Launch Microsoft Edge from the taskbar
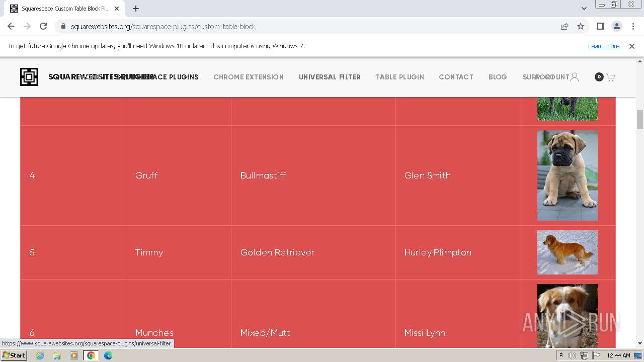This screenshot has width=644, height=362. click(x=108, y=355)
